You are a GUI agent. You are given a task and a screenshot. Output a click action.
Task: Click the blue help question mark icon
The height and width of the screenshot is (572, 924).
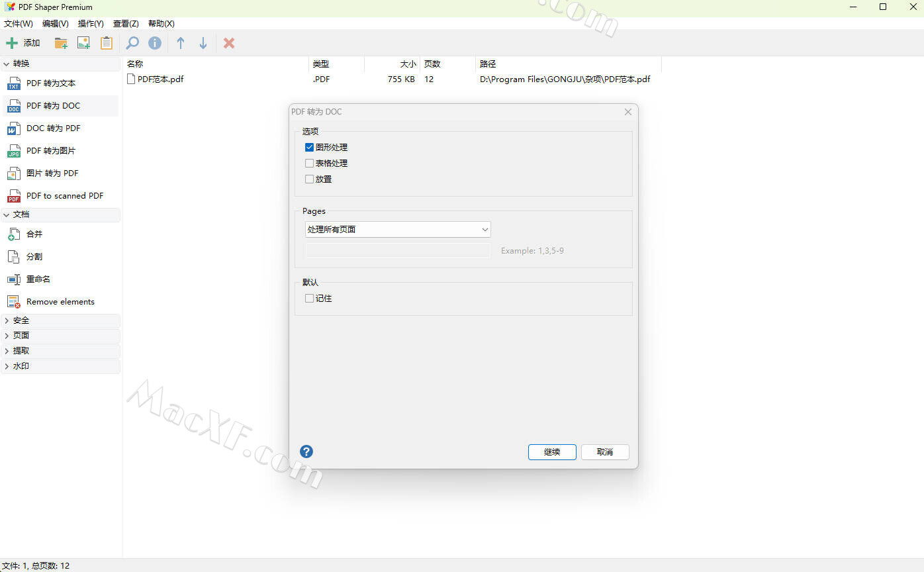(x=306, y=452)
